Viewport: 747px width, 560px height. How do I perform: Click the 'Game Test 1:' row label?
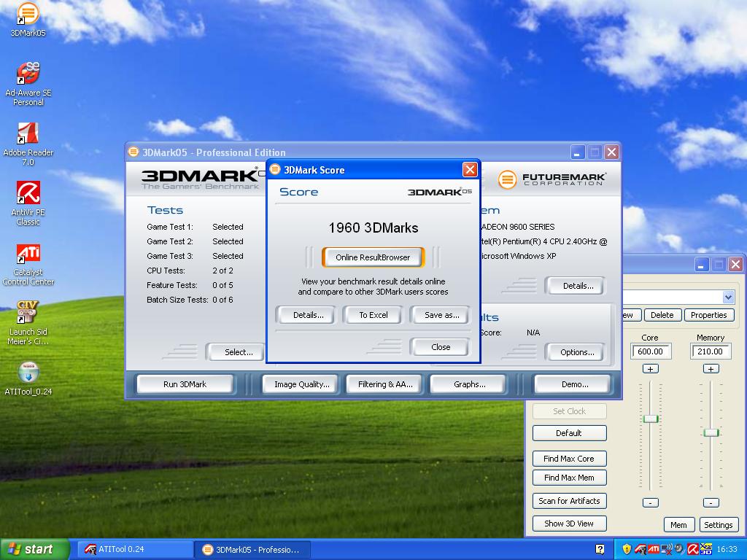click(169, 227)
